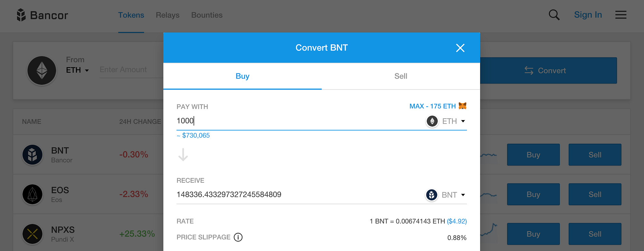Open the hamburger menu icon
Image resolution: width=644 pixels, height=251 pixels.
point(620,15)
